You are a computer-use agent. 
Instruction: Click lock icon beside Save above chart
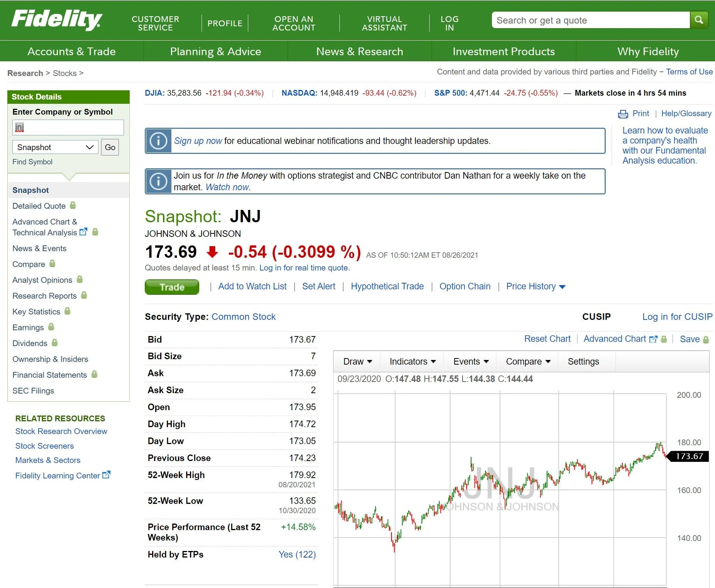[706, 340]
